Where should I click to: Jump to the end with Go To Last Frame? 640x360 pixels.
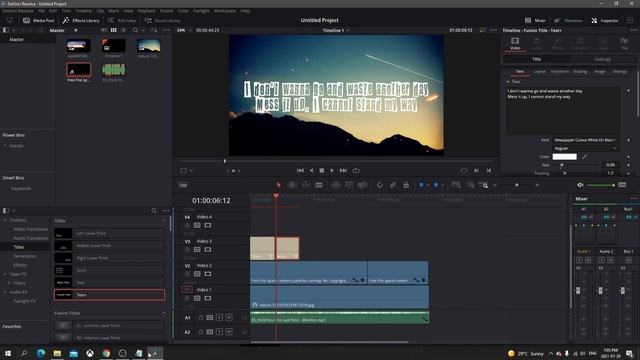pyautogui.click(x=343, y=170)
